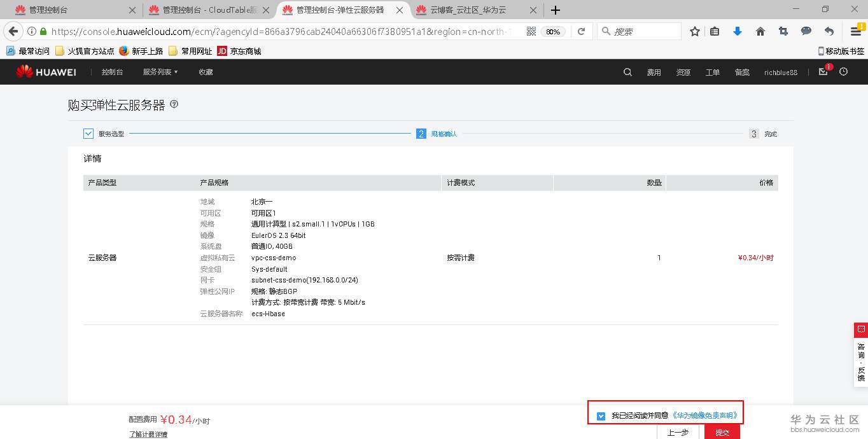868x439 pixels.
Task: Click the browser search box
Action: click(639, 31)
